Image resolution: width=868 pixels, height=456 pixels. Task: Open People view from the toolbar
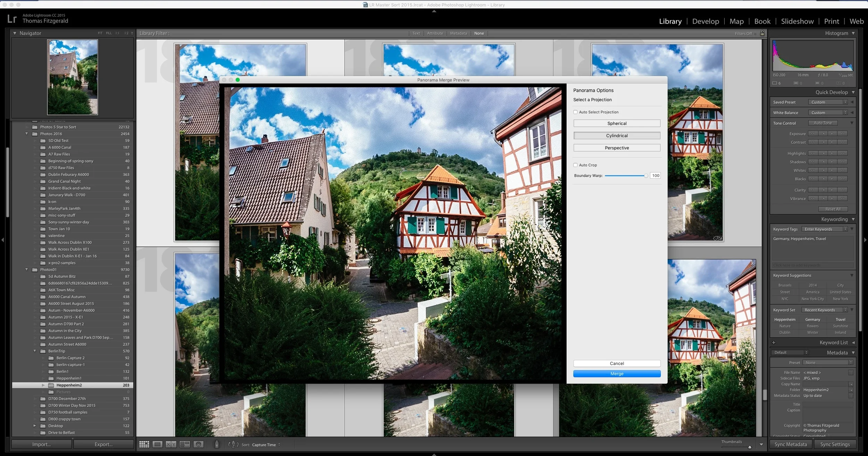[x=199, y=445]
